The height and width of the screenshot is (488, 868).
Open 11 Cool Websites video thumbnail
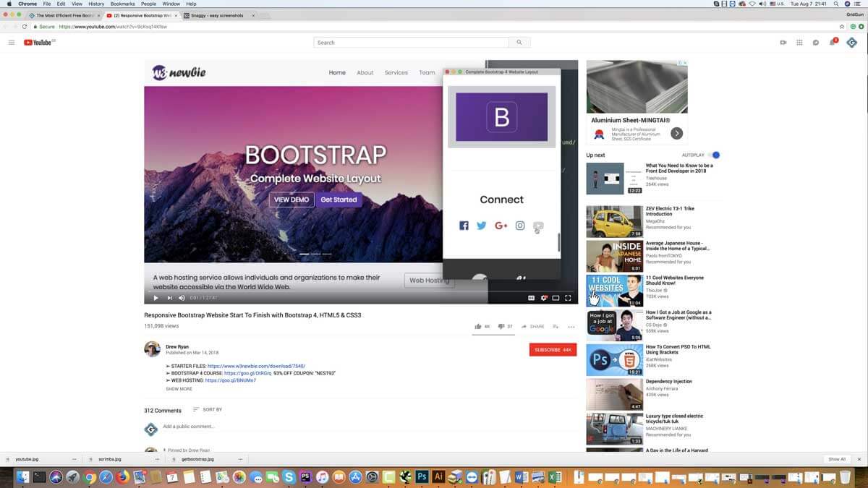click(614, 291)
